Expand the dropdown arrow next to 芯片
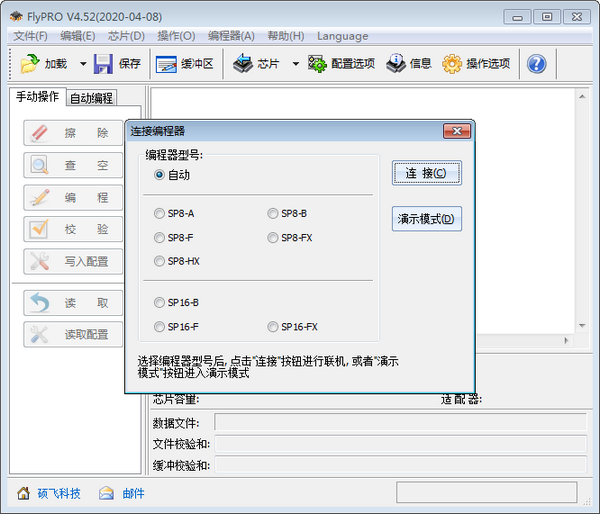Image resolution: width=600 pixels, height=514 pixels. tap(295, 64)
